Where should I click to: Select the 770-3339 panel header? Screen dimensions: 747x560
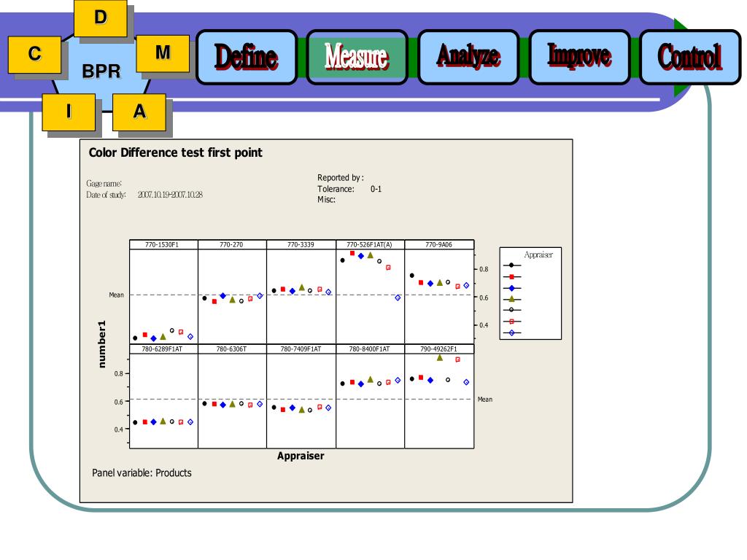[301, 245]
